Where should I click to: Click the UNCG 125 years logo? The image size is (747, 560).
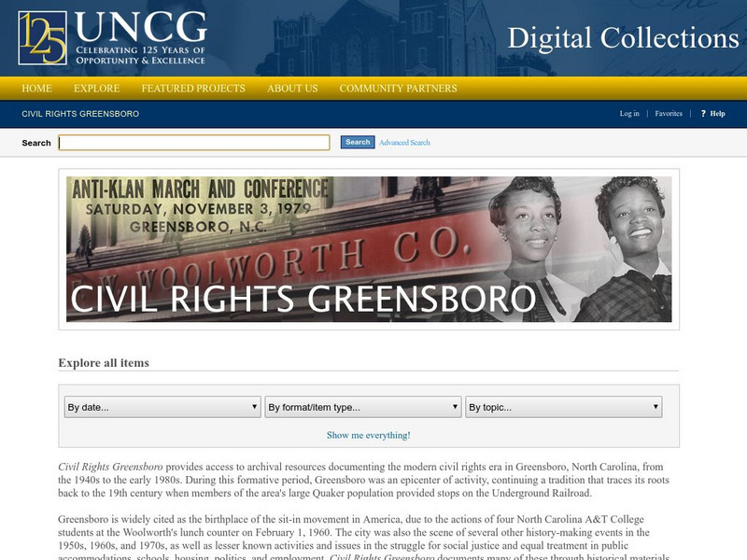pos(112,38)
